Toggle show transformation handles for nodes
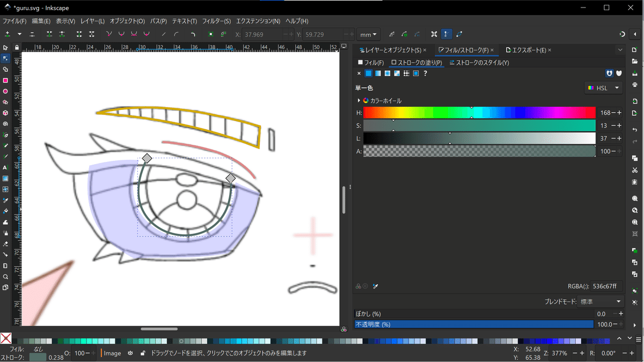The height and width of the screenshot is (362, 644). click(x=434, y=34)
